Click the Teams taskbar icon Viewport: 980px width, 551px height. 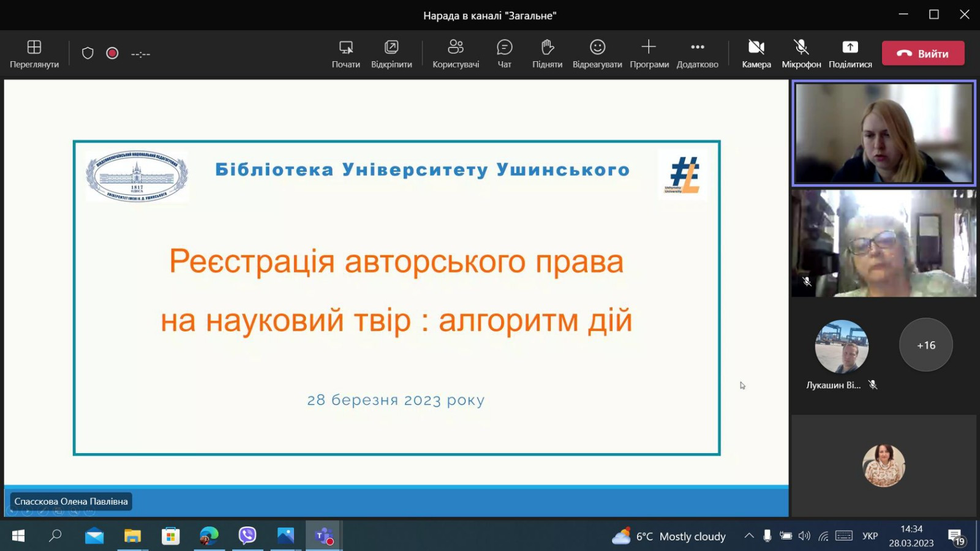pos(323,536)
